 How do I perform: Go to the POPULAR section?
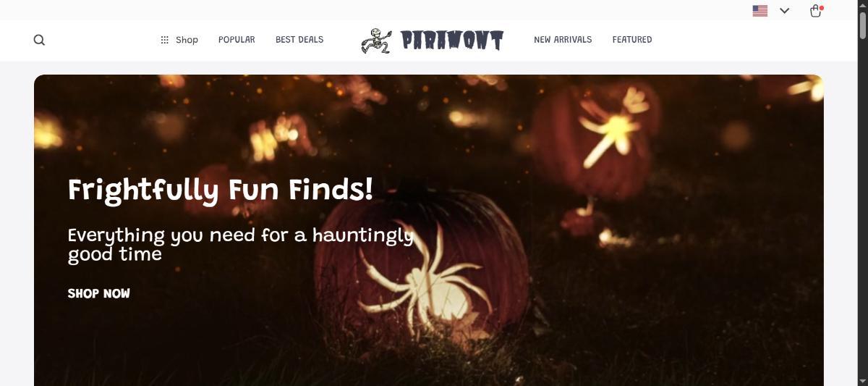[x=237, y=40]
